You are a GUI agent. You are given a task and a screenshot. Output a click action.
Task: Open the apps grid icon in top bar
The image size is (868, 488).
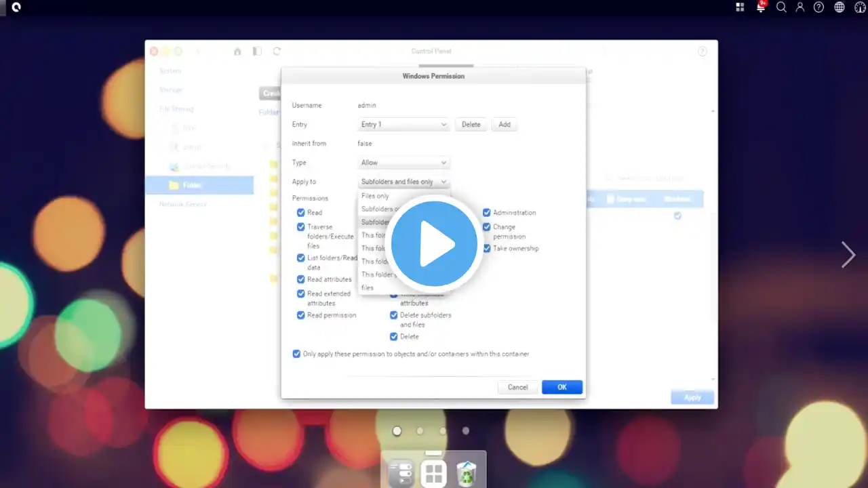(x=740, y=7)
